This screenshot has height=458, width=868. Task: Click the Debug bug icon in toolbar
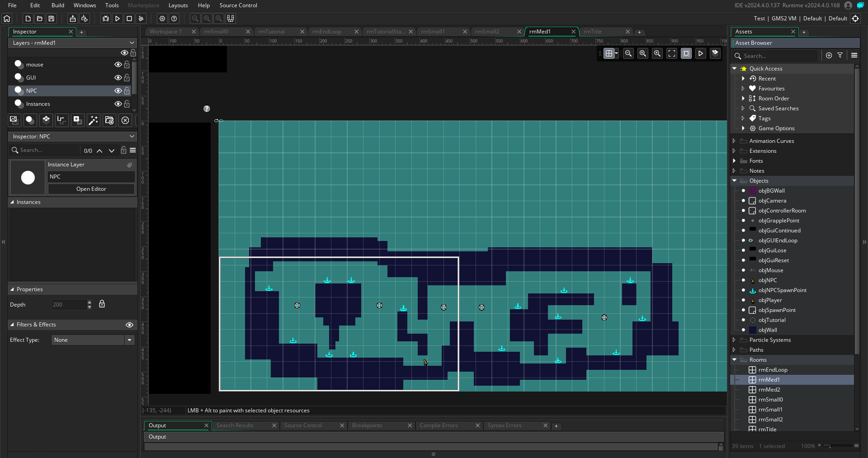(106, 19)
